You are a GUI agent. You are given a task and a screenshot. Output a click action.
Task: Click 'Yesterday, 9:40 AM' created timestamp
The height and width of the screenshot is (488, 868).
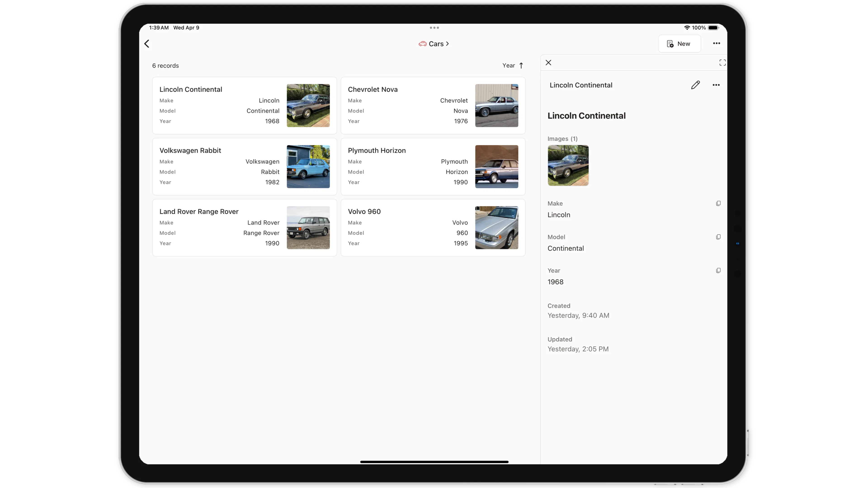(578, 316)
